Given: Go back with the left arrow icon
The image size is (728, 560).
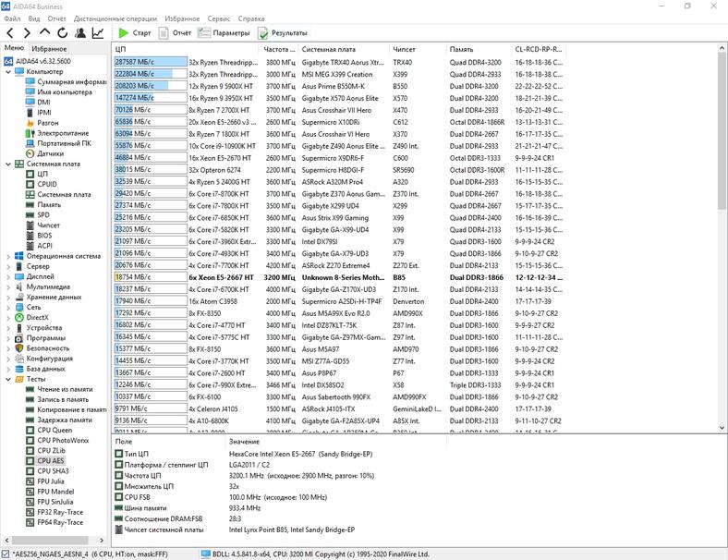Looking at the screenshot, I should pos(10,33).
